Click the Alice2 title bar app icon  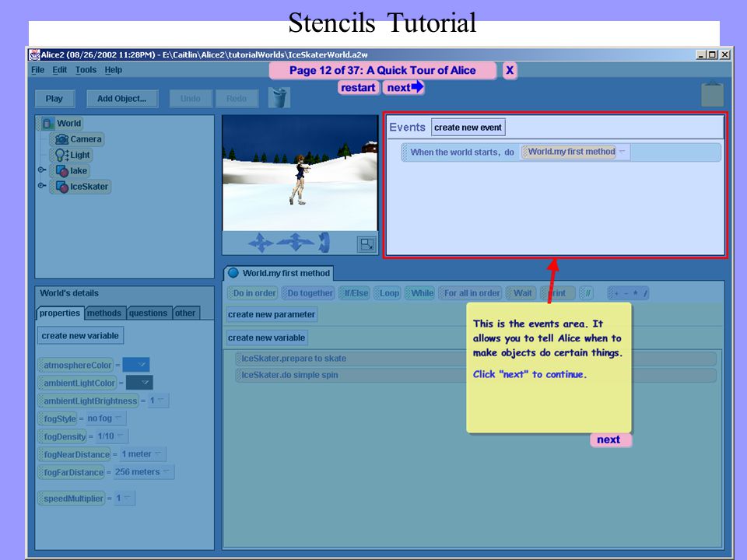point(34,54)
